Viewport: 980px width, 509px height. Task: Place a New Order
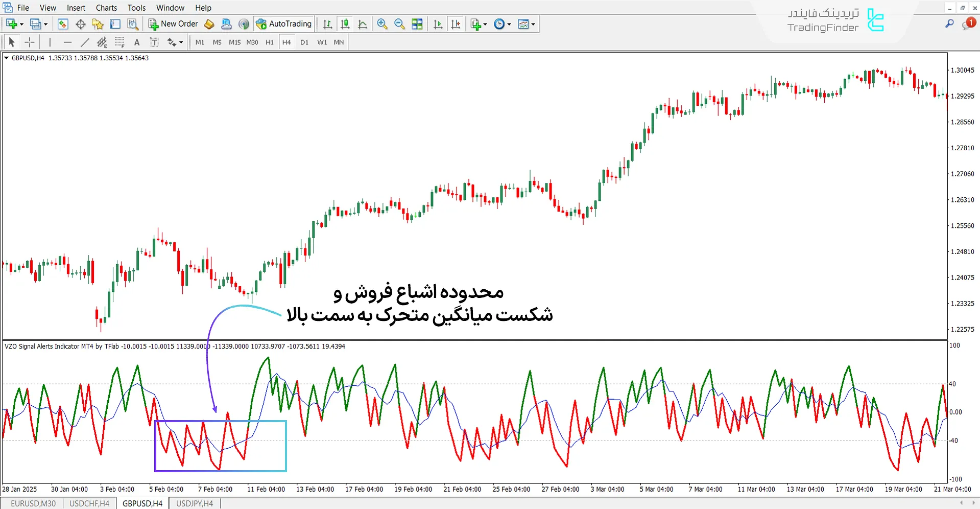click(x=174, y=24)
